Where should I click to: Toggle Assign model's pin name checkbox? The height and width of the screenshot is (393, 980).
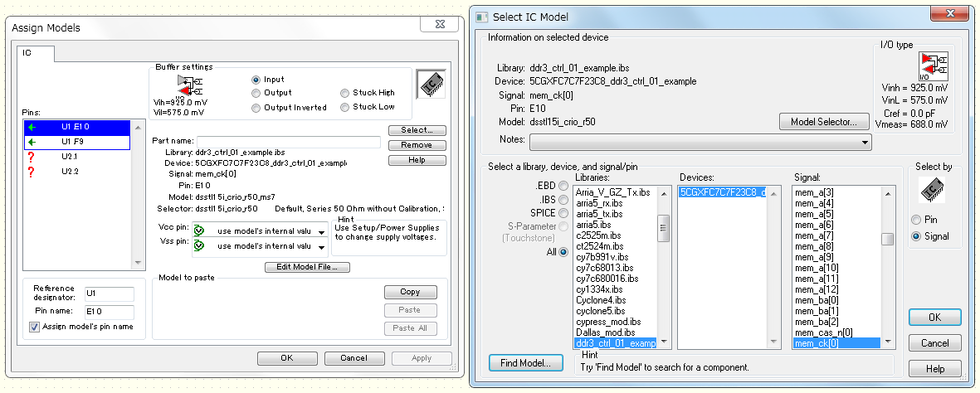[35, 327]
